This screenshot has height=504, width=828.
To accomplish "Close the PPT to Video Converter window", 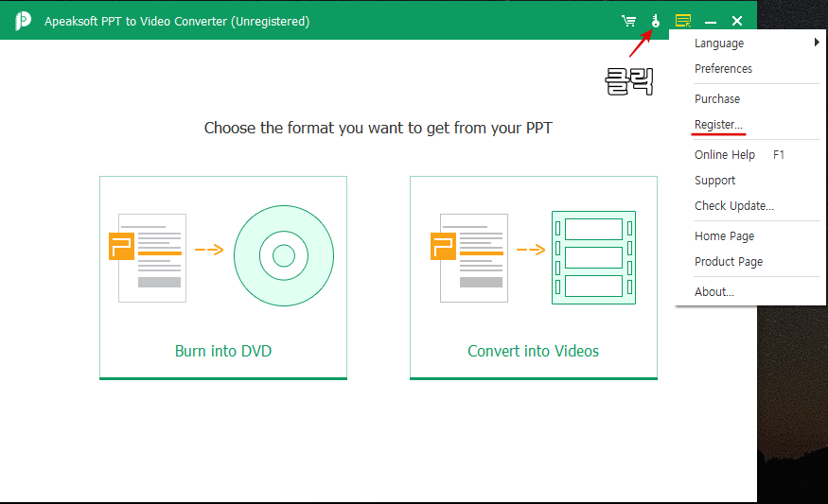I will (x=737, y=21).
